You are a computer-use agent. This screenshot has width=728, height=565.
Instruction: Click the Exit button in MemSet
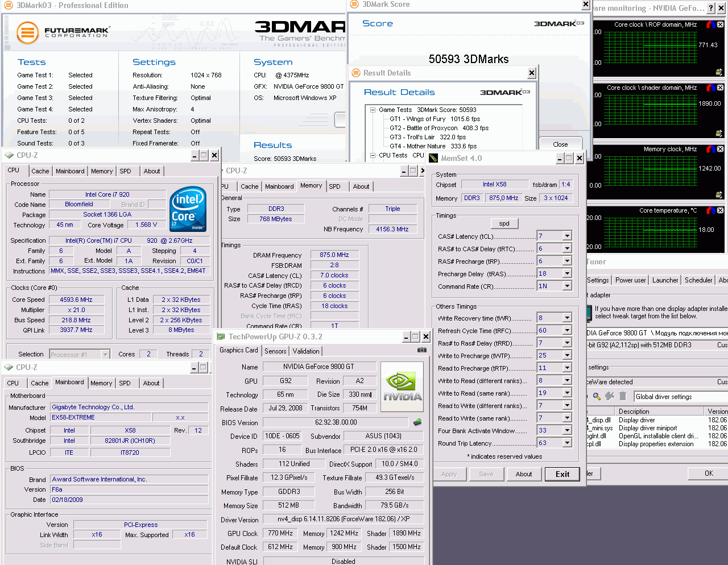click(562, 474)
